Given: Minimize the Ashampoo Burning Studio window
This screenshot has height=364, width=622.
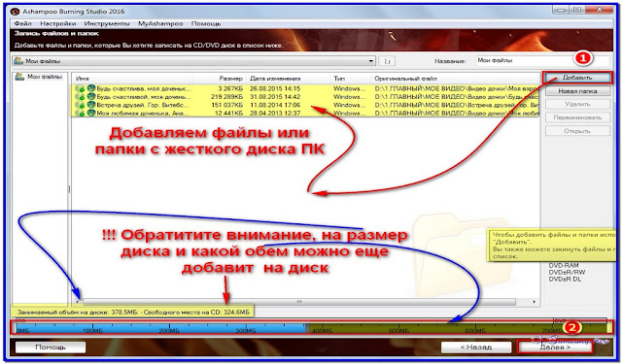Looking at the screenshot, I should (x=562, y=10).
